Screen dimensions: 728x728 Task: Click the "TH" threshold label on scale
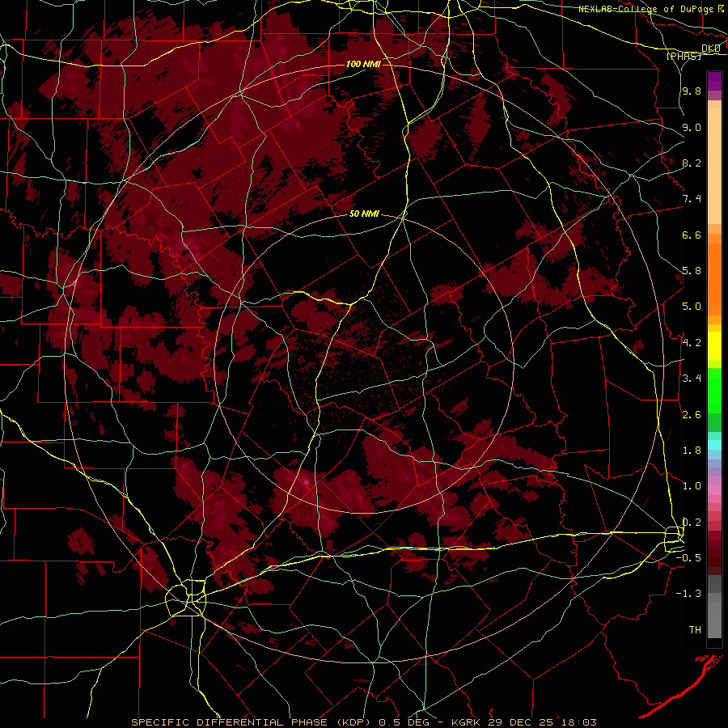pos(695,630)
